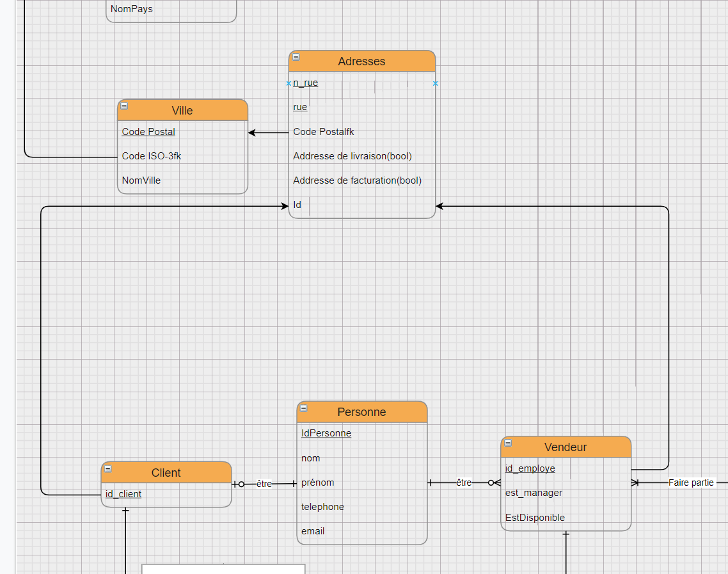Collapse the Adresses table

point(296,57)
